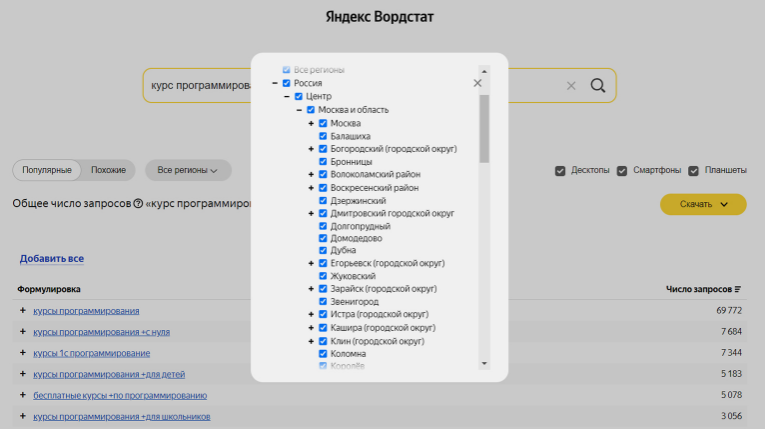765x429 pixels.
Task: Click the scroll up arrow in the regions list
Action: pos(484,71)
